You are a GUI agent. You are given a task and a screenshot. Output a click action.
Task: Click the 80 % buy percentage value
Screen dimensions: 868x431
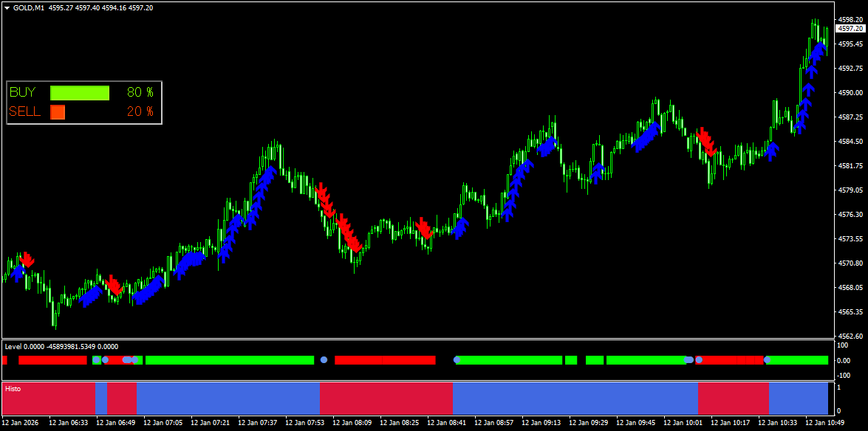(140, 93)
